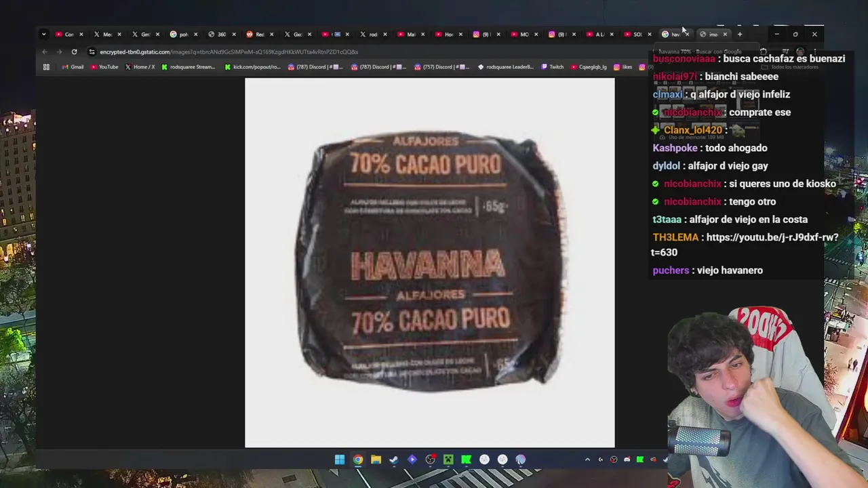Image resolution: width=868 pixels, height=488 pixels.
Task: Open TH3LEMA's youtu.be link in chat
Action: pyautogui.click(x=745, y=245)
